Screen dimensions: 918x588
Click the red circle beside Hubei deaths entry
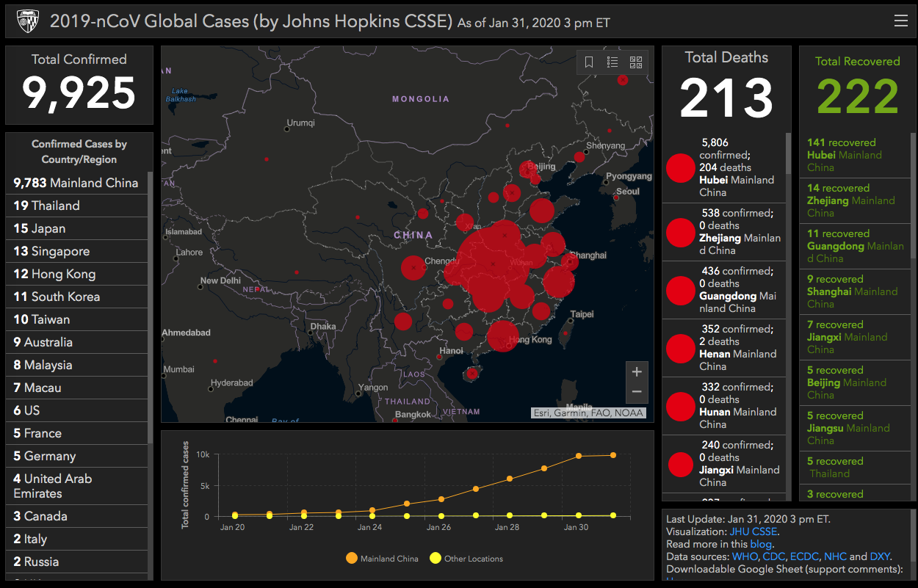tap(681, 168)
